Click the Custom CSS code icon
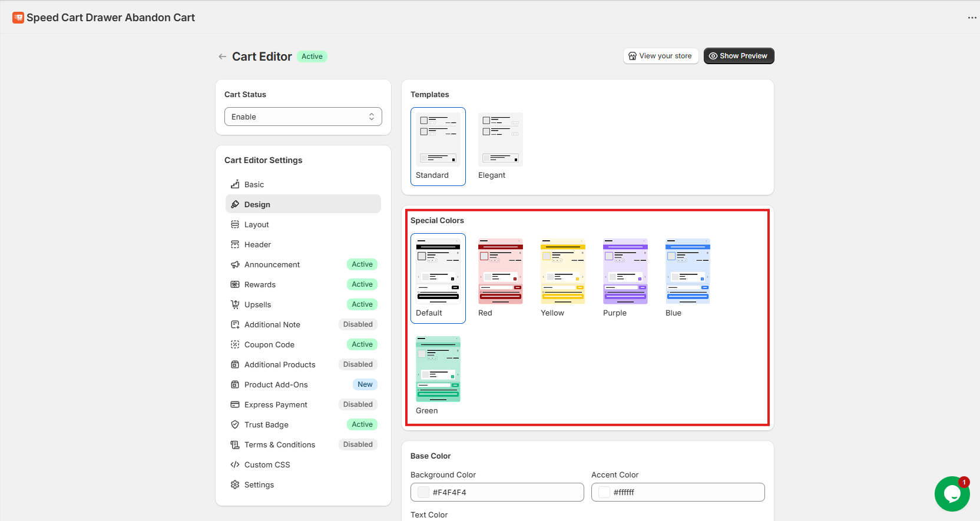This screenshot has width=980, height=521. coord(235,464)
